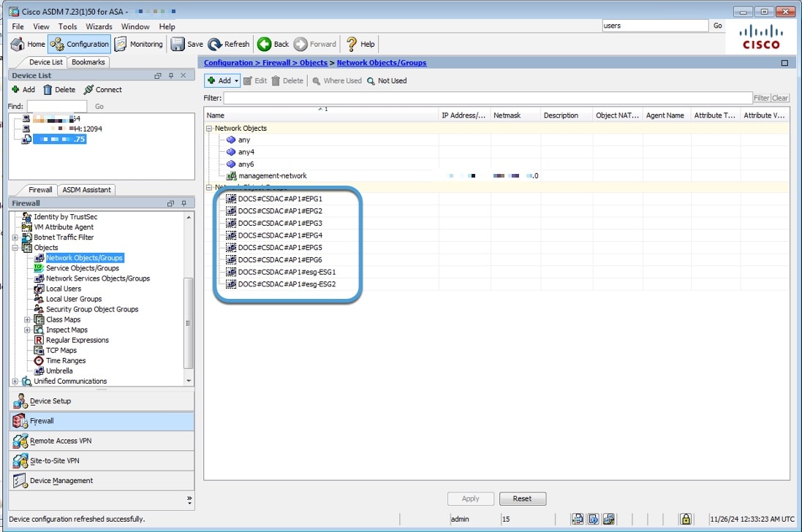This screenshot has height=532, width=802.
Task: Open the Device Setup section
Action: point(102,401)
